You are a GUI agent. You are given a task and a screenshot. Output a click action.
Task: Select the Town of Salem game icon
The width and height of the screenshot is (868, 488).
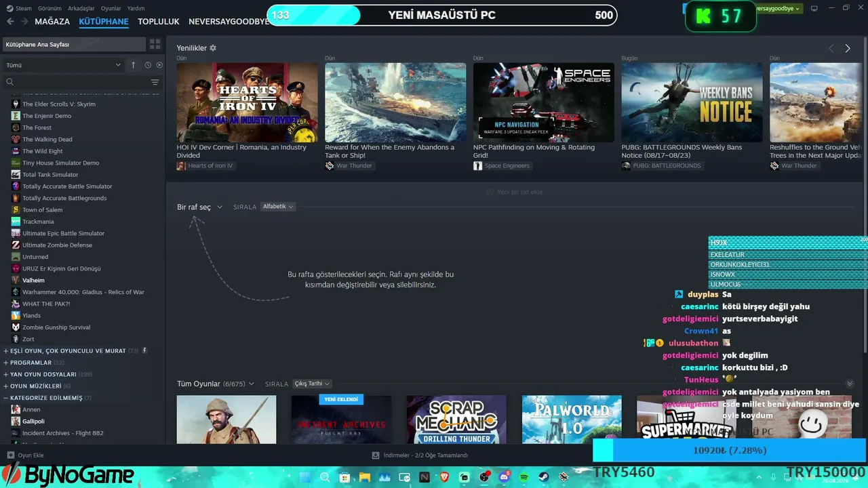[16, 209]
